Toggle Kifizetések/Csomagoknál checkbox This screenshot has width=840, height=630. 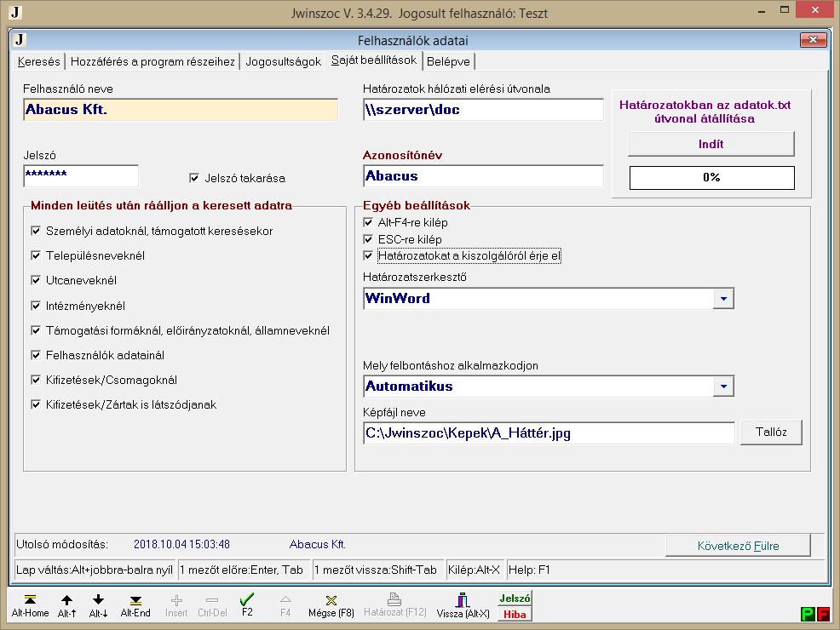click(36, 380)
